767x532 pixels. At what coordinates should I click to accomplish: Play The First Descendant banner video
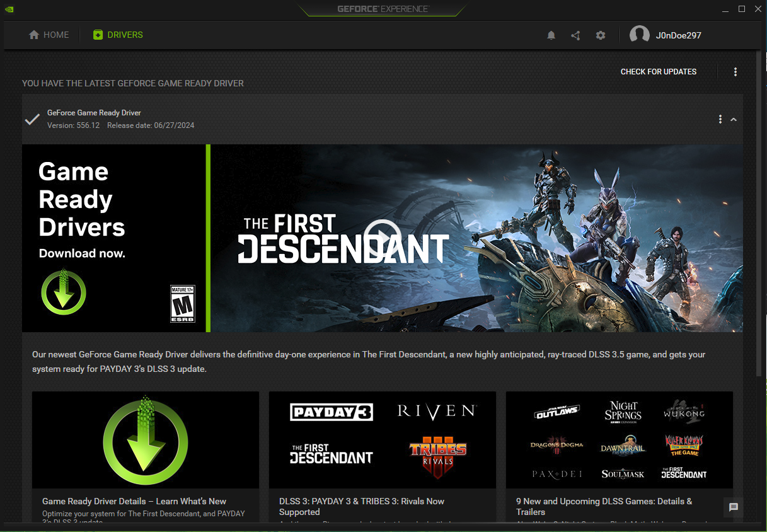[x=383, y=238]
